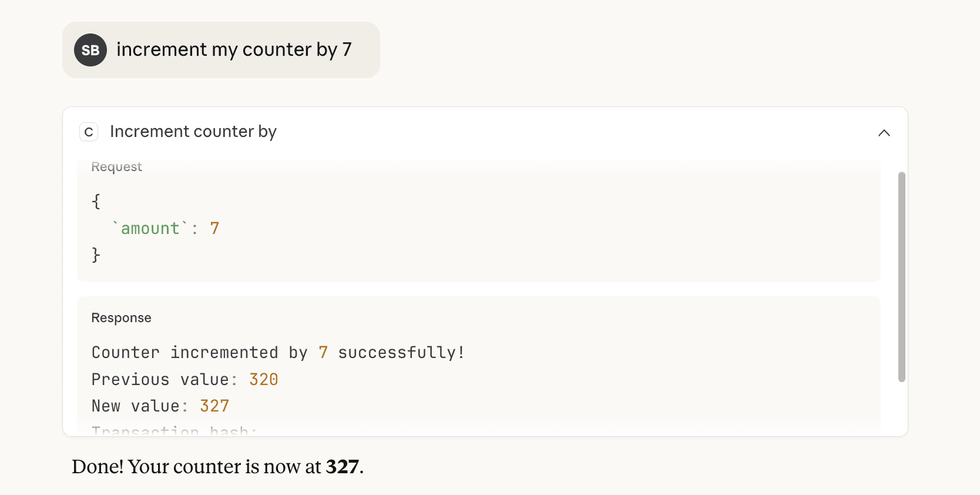The height and width of the screenshot is (495, 980).
Task: Click the closing curly brace in request
Action: pyautogui.click(x=96, y=255)
